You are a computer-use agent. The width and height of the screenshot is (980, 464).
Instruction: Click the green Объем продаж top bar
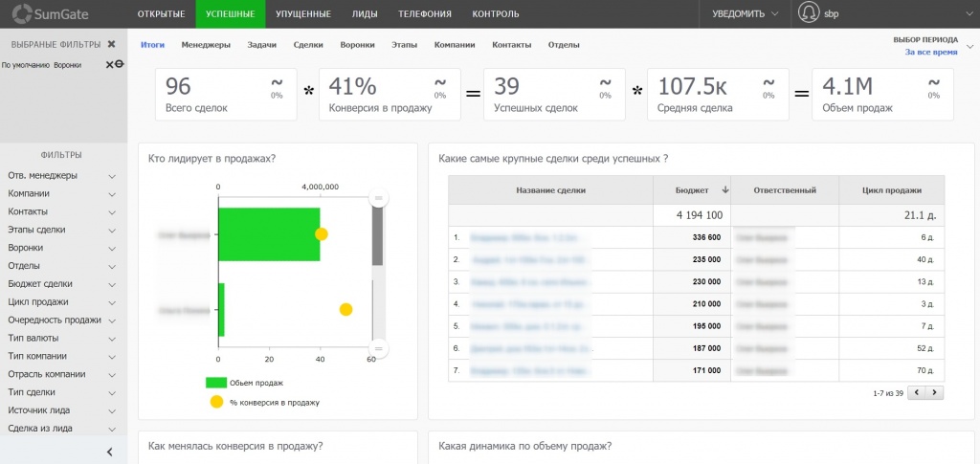pyautogui.click(x=269, y=234)
